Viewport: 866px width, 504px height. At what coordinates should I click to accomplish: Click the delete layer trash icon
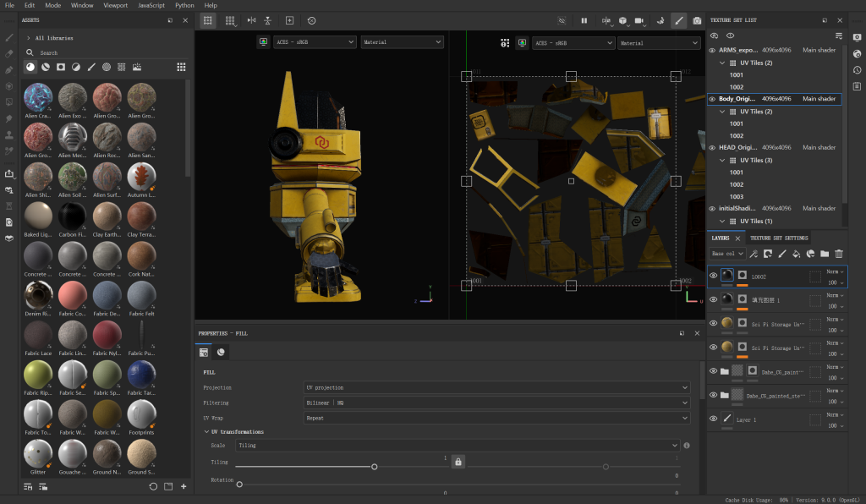(839, 254)
